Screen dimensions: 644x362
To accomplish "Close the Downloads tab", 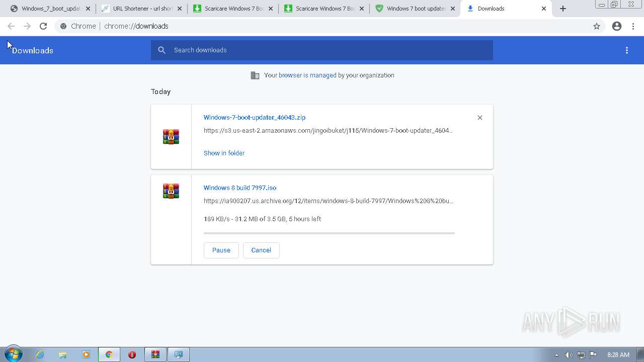I will click(x=544, y=9).
